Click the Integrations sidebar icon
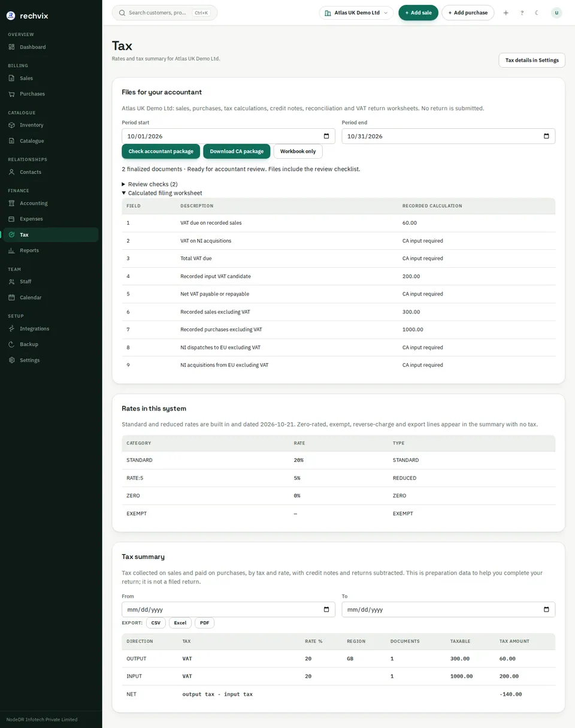This screenshot has height=728, width=575. (12, 328)
